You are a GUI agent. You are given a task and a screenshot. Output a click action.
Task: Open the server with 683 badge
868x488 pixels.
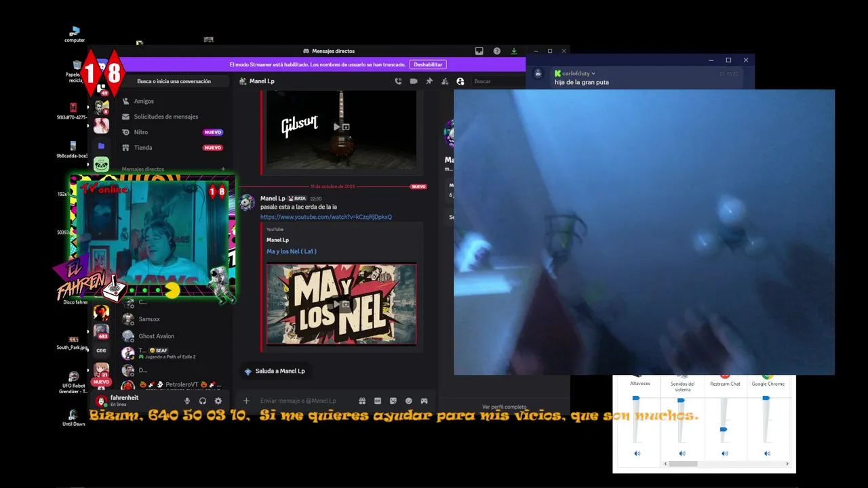102,331
